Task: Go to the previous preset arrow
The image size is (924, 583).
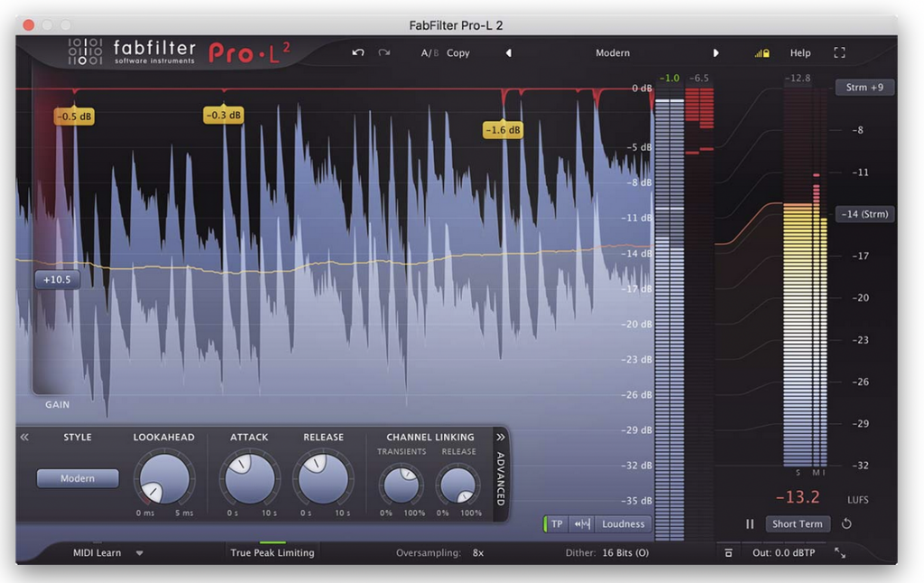Action: tap(509, 53)
